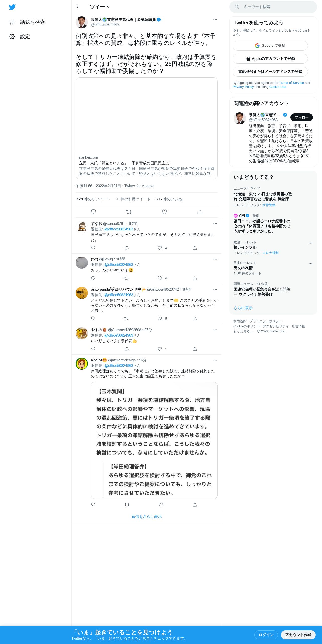Viewport: 322px width, 644px height.
Task: Click the キーワード検索 search field
Action: coord(273,7)
